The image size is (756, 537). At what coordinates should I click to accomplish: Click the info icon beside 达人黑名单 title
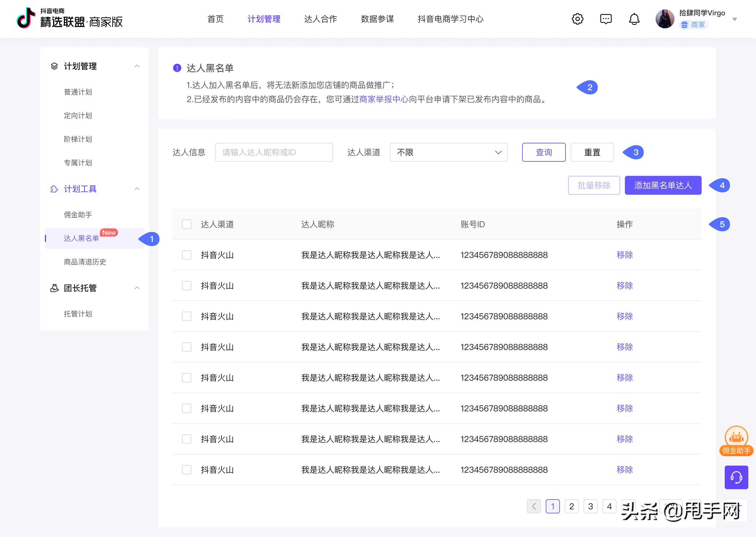pyautogui.click(x=177, y=68)
